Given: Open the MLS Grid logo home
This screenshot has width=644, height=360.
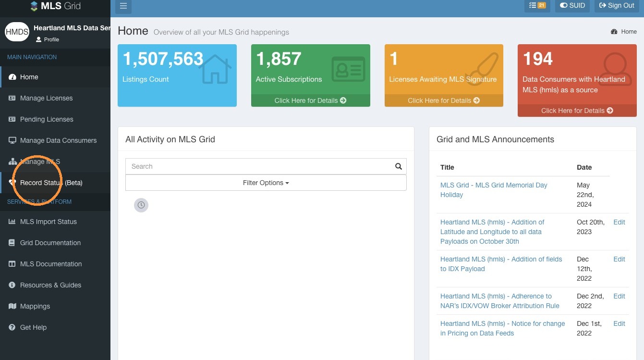Looking at the screenshot, I should [x=55, y=6].
